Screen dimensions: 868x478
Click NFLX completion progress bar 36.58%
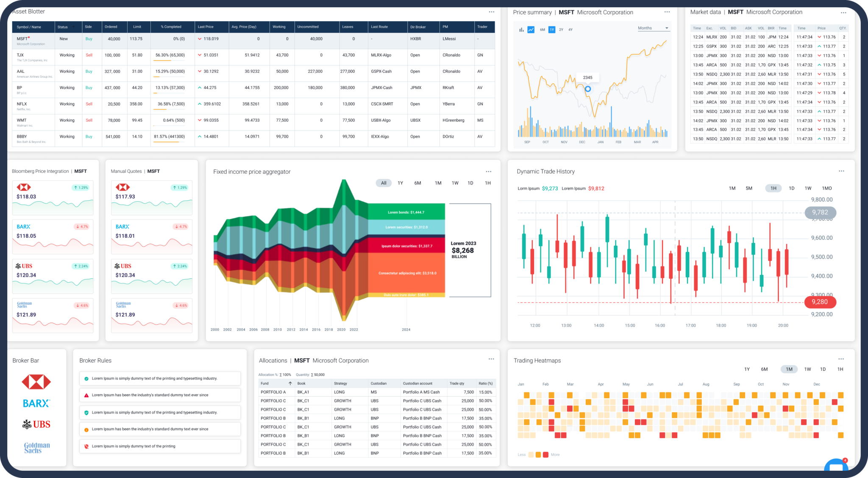pyautogui.click(x=169, y=109)
